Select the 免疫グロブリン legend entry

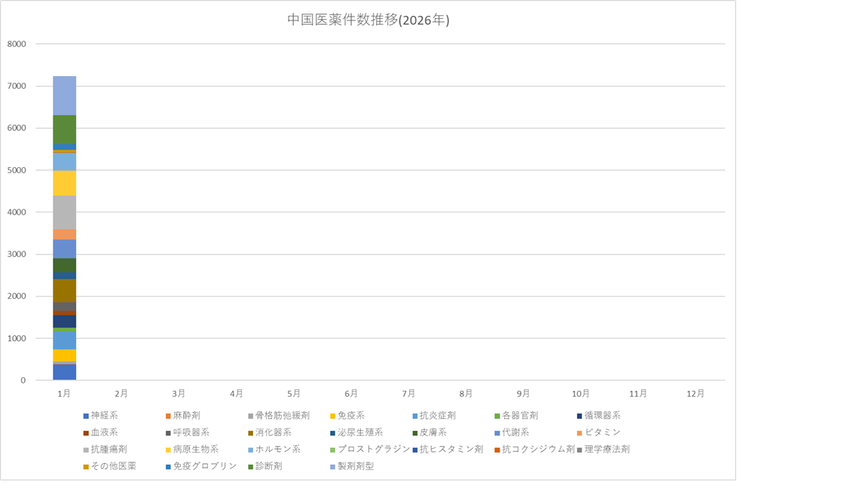click(x=204, y=466)
